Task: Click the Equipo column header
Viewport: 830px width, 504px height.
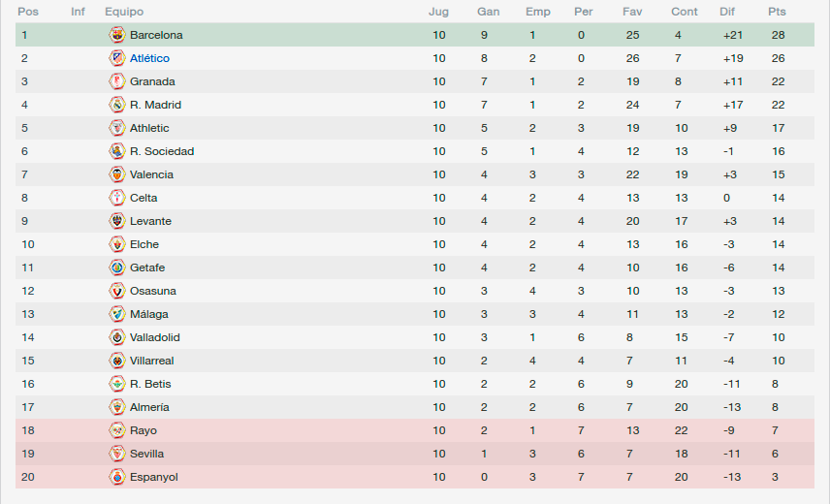Action: point(124,12)
